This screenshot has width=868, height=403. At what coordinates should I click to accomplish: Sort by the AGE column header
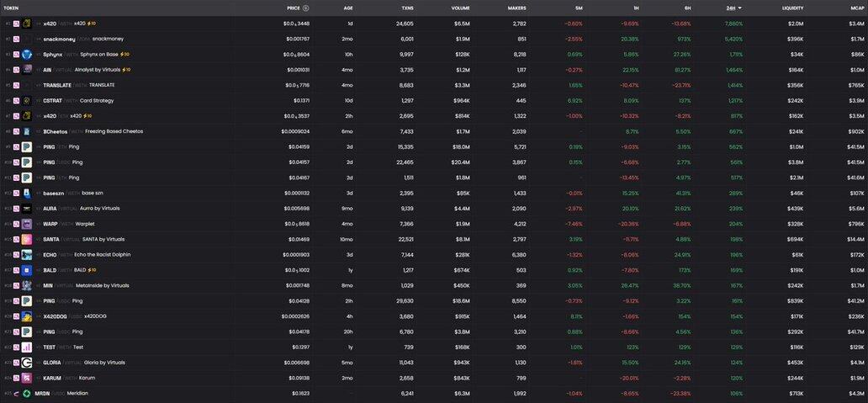point(348,8)
